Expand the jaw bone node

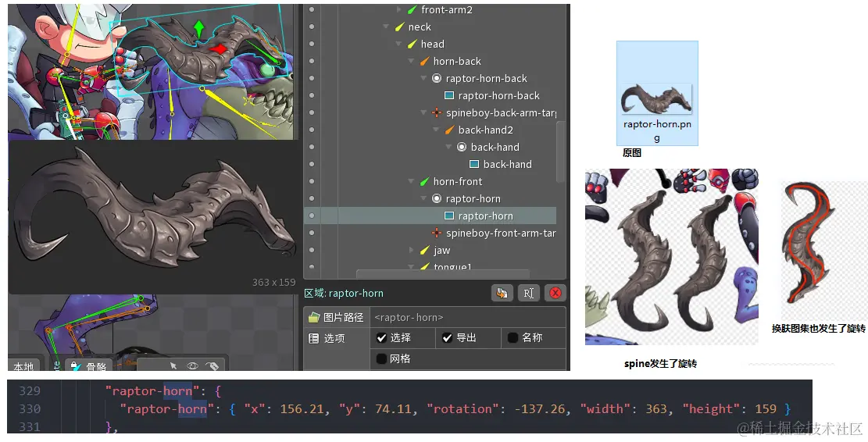411,250
